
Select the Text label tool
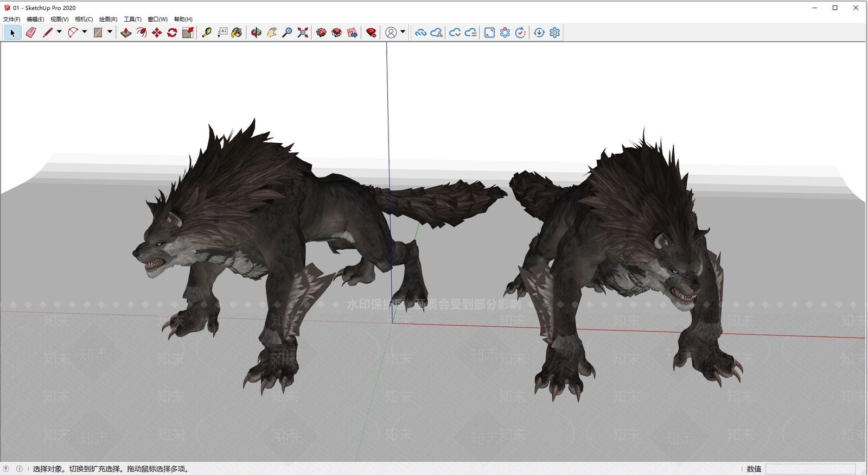click(x=222, y=33)
